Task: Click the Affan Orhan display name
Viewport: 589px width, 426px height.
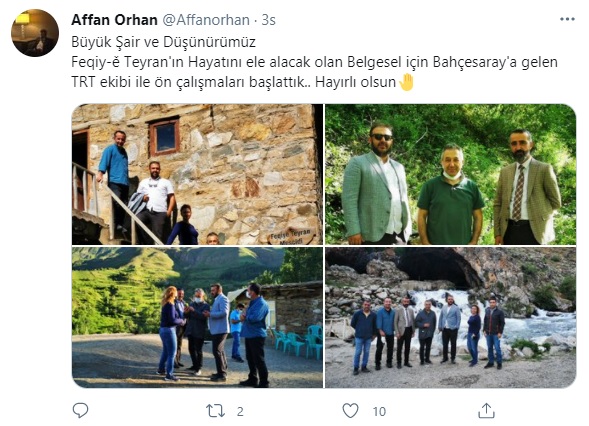Action: coord(114,20)
